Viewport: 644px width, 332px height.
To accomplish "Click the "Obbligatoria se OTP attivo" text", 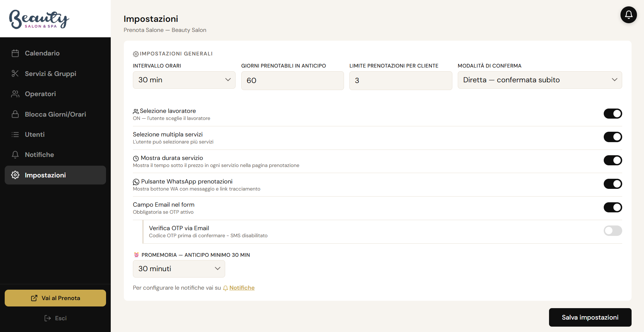I will click(163, 212).
